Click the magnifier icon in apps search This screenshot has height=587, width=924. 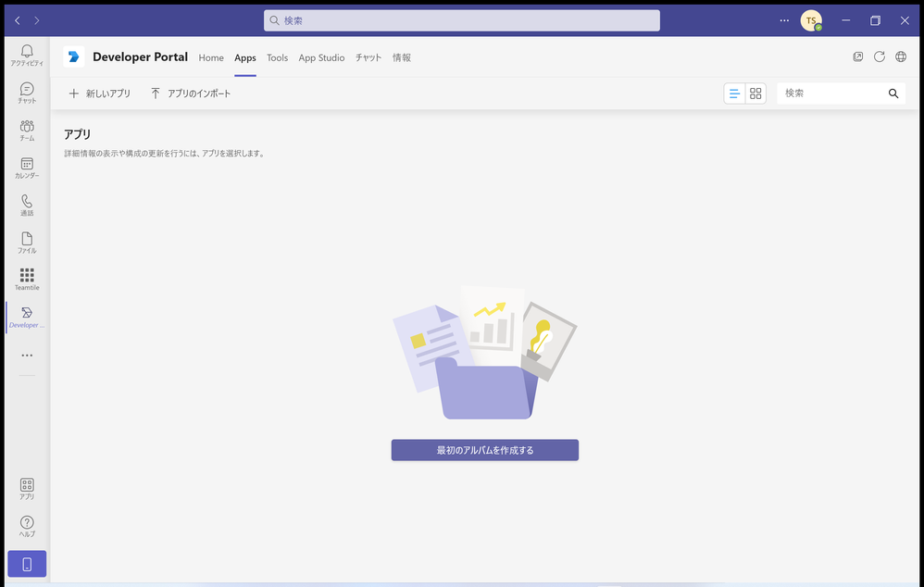[893, 94]
